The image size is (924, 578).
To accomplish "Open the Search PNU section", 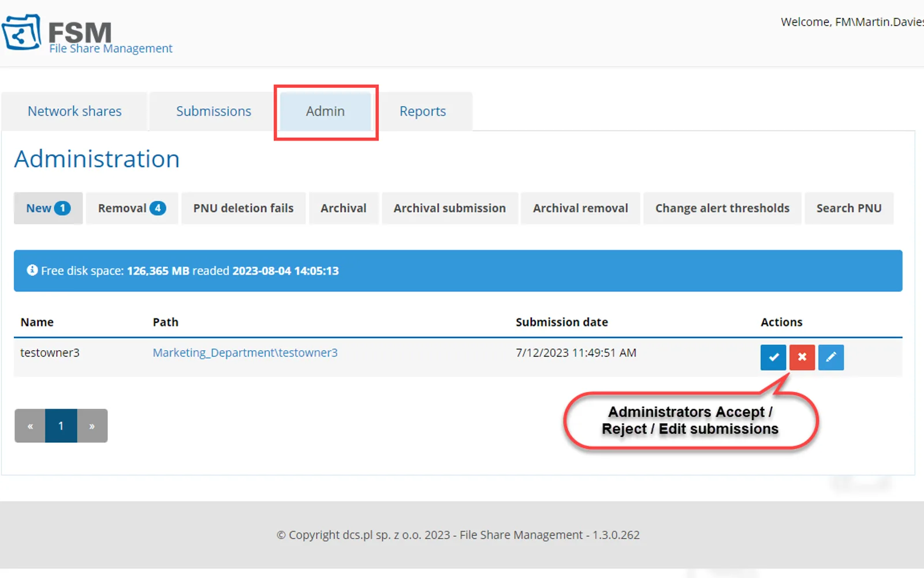I will (849, 208).
